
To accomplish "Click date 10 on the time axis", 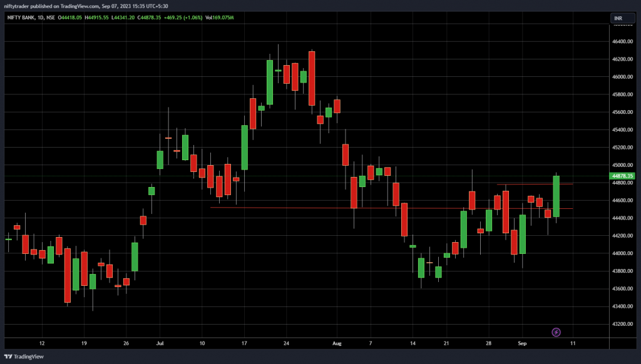I will click(x=202, y=343).
